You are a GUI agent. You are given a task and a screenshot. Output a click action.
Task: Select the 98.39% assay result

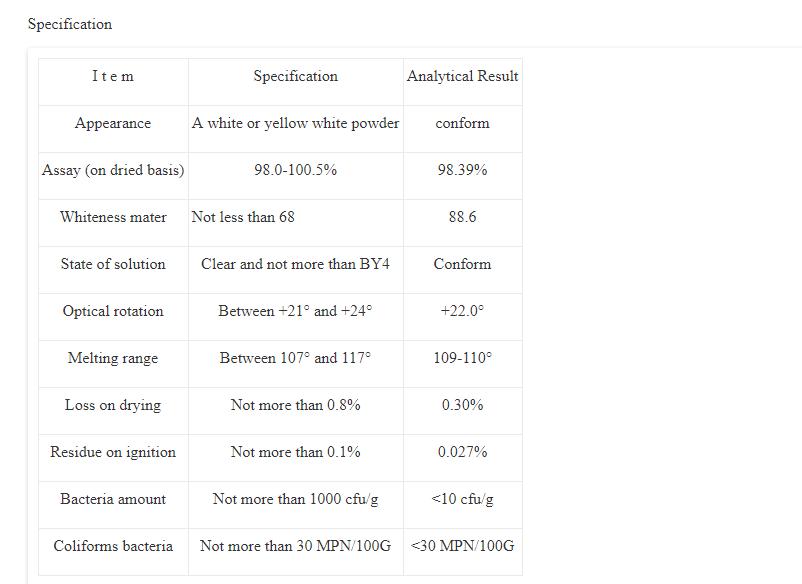[x=462, y=170]
